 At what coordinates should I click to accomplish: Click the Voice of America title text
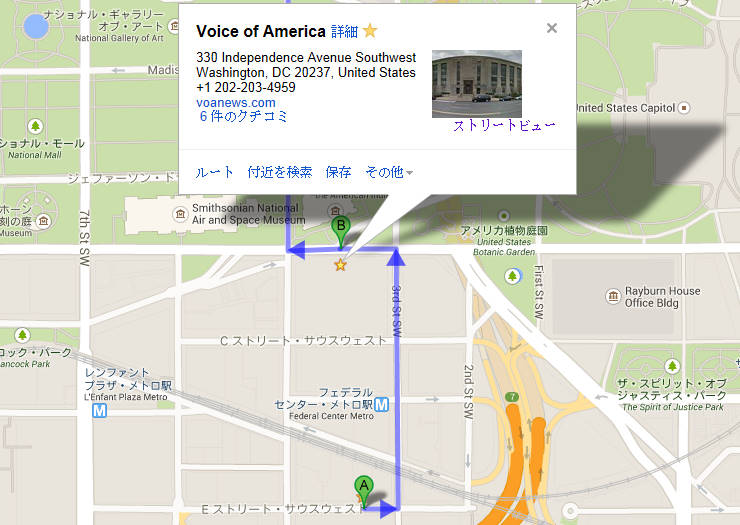(x=261, y=31)
